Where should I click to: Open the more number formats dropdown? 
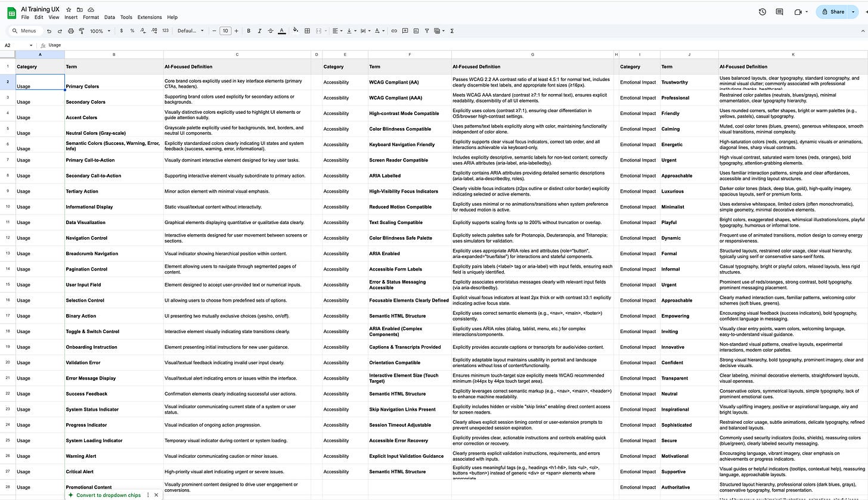(165, 31)
